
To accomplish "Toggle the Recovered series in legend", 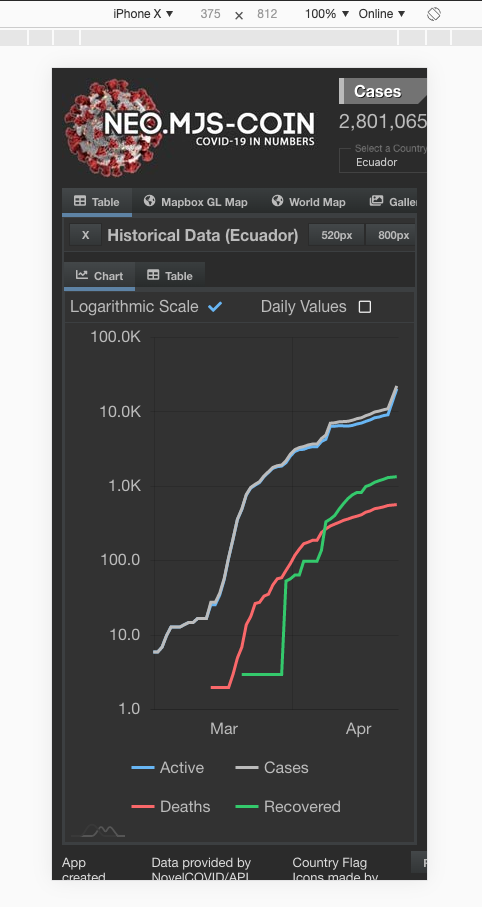I will [x=288, y=806].
